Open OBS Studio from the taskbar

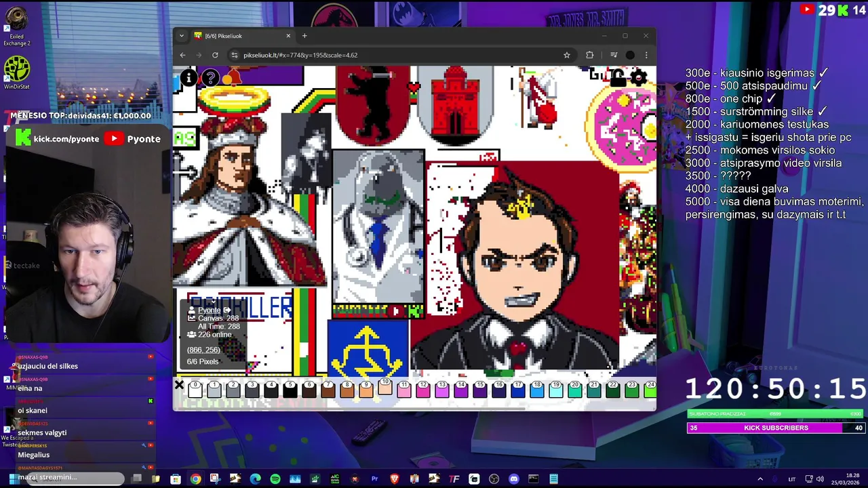coord(494,479)
